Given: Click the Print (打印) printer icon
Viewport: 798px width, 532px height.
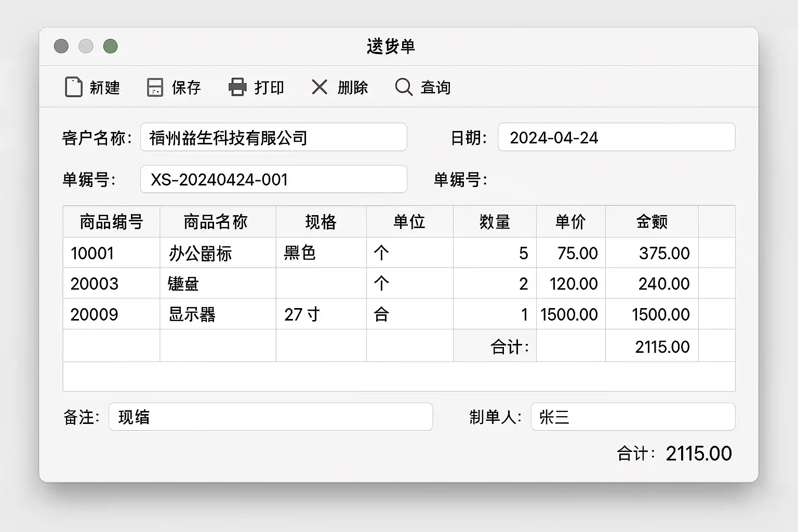Looking at the screenshot, I should point(237,87).
